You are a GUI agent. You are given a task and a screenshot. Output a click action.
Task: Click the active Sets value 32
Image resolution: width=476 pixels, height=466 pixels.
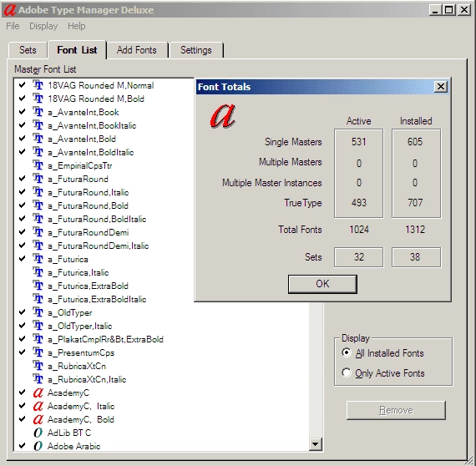tap(359, 257)
